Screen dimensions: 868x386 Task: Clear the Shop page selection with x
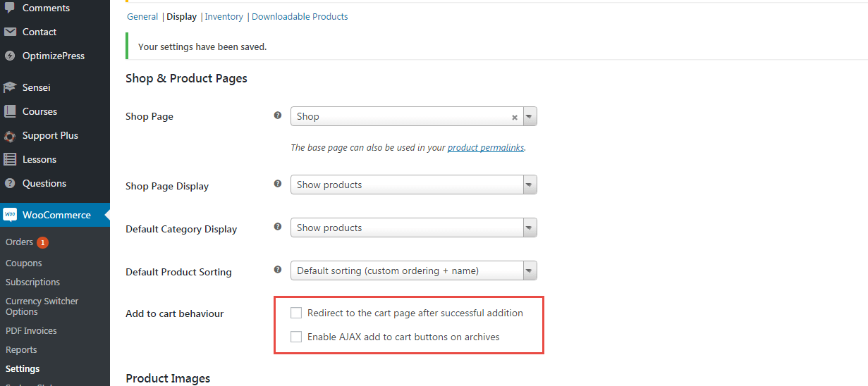click(515, 118)
